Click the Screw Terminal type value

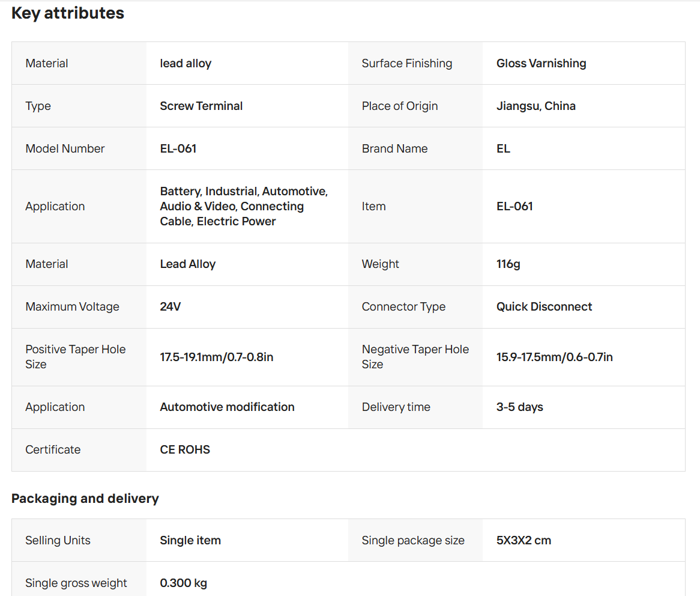coord(201,106)
